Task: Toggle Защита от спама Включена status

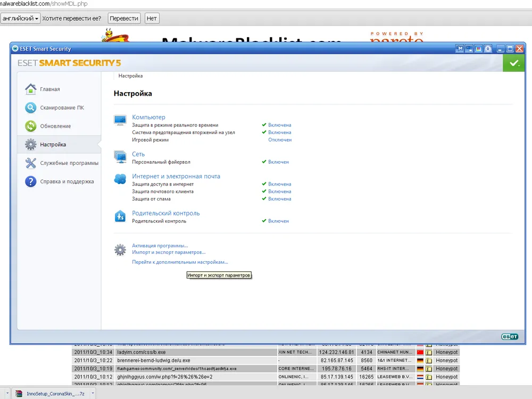Action: (279, 199)
